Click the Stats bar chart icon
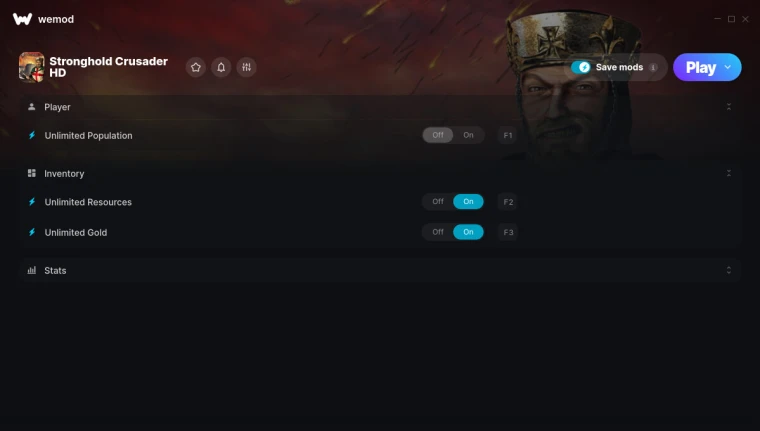This screenshot has height=431, width=760. [32, 270]
